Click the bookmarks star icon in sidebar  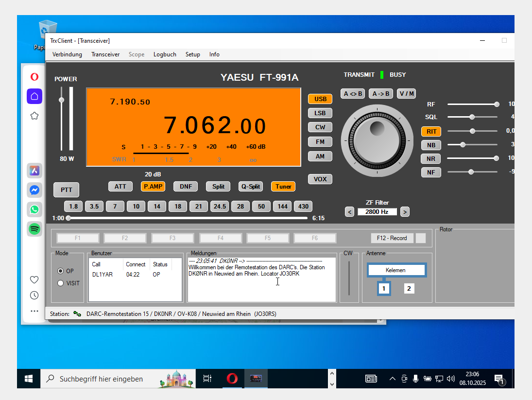point(34,116)
